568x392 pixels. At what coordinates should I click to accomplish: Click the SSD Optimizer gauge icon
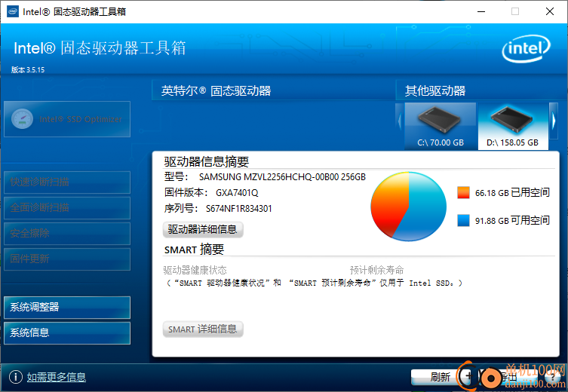pos(22,118)
